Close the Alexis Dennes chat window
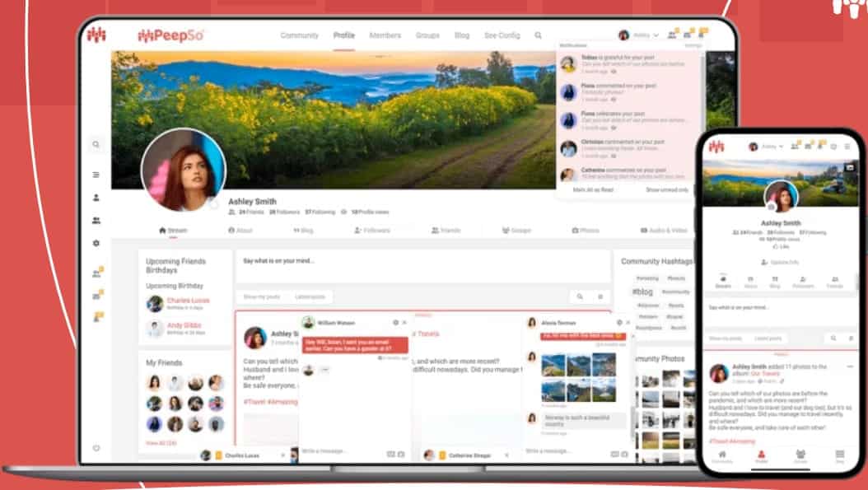The width and height of the screenshot is (868, 490). click(x=628, y=322)
